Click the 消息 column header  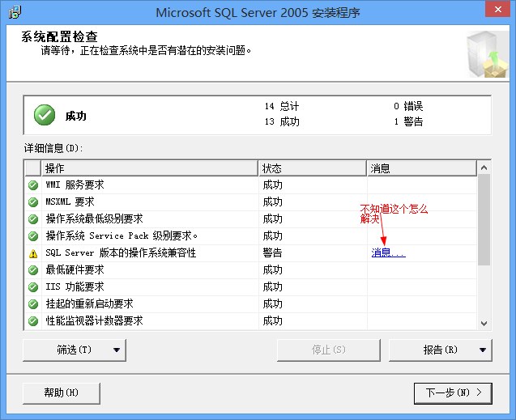(x=421, y=168)
